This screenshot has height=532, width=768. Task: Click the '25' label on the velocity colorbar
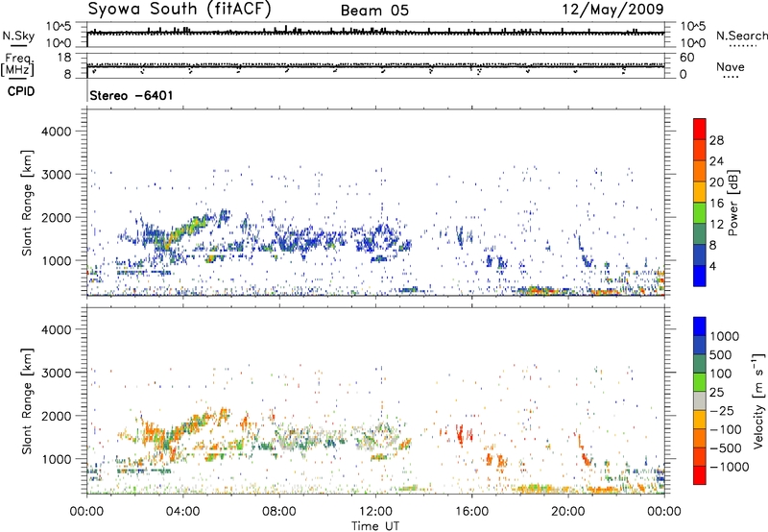716,392
